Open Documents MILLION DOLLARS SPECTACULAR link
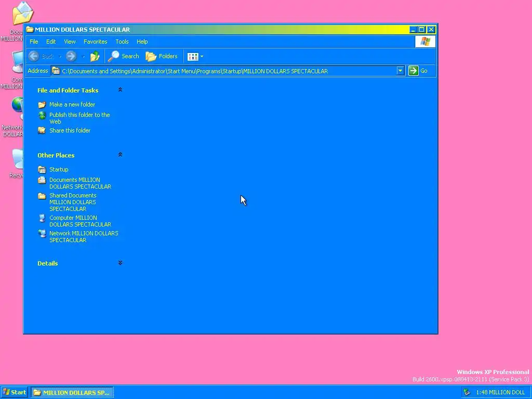This screenshot has width=532, height=399. (80, 183)
